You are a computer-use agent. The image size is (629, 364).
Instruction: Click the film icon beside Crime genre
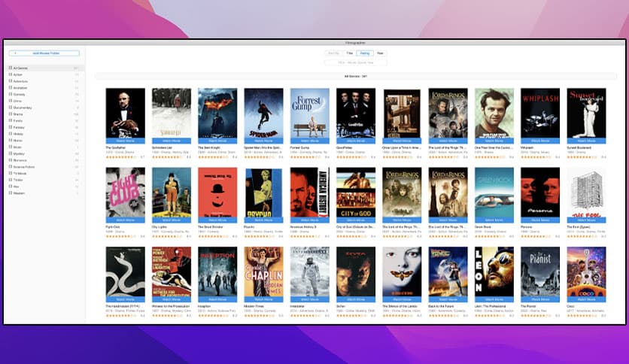point(11,101)
